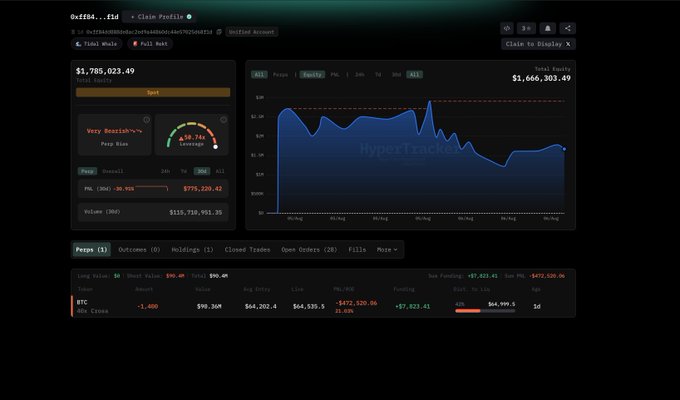Image resolution: width=680 pixels, height=400 pixels.
Task: Select All time range in chart header
Action: pyautogui.click(x=415, y=75)
